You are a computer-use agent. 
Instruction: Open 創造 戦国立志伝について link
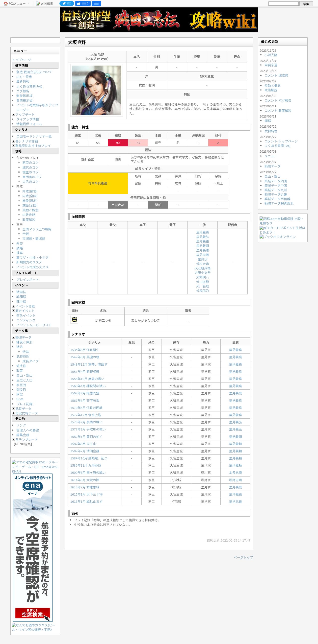[x=34, y=72]
